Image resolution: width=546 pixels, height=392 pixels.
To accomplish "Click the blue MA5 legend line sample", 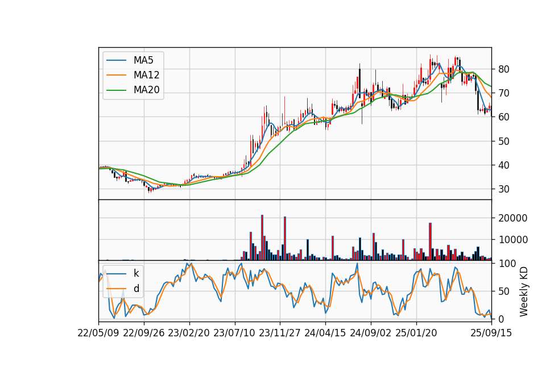I will click(x=116, y=60).
